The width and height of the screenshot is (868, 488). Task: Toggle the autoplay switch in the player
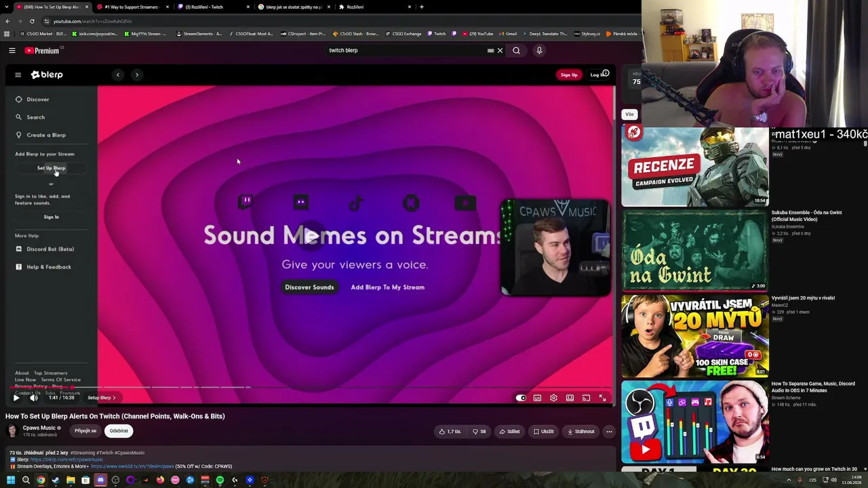pos(521,398)
